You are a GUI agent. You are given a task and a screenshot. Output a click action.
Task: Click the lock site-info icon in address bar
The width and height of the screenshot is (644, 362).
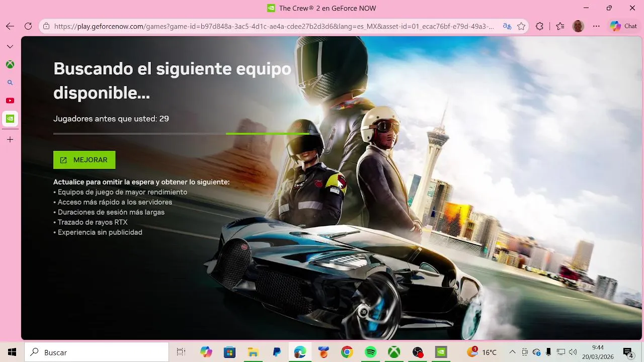tap(46, 26)
